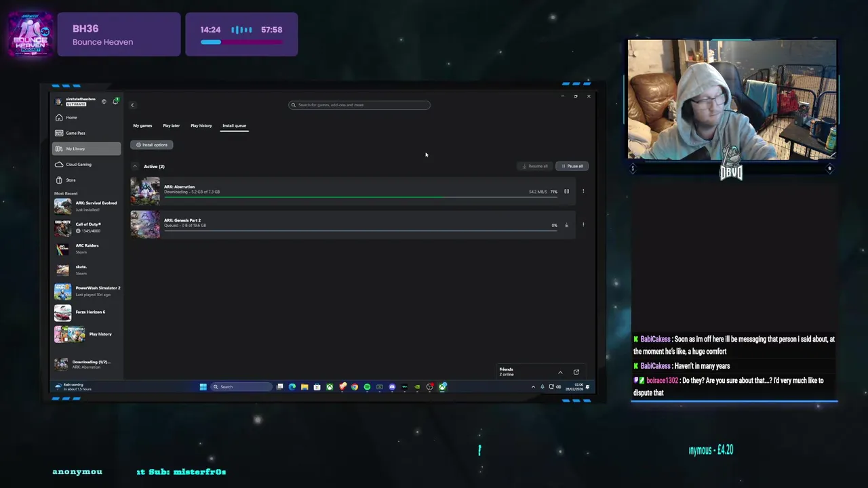Image resolution: width=868 pixels, height=488 pixels.
Task: Open skate. in Most Recent
Action: [87, 270]
